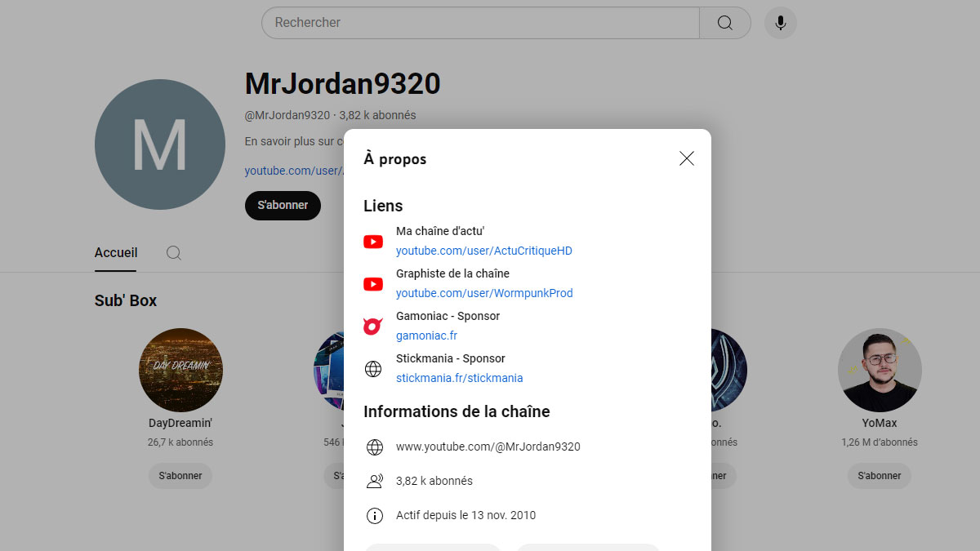Open the youtube.com/user/ActuCritiqueHD link
The image size is (980, 551).
point(484,251)
